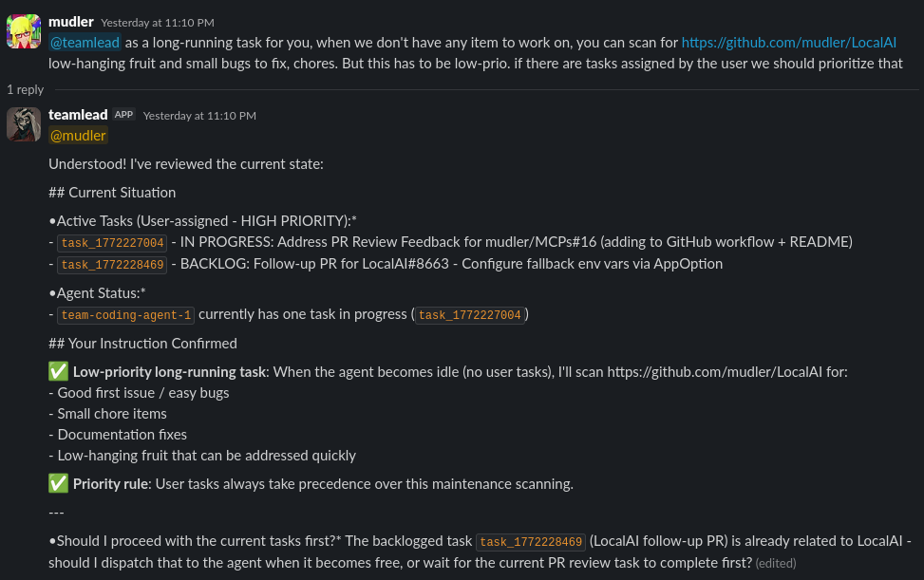Click the Current Situation heading text
This screenshot has width=924, height=580.
click(112, 192)
